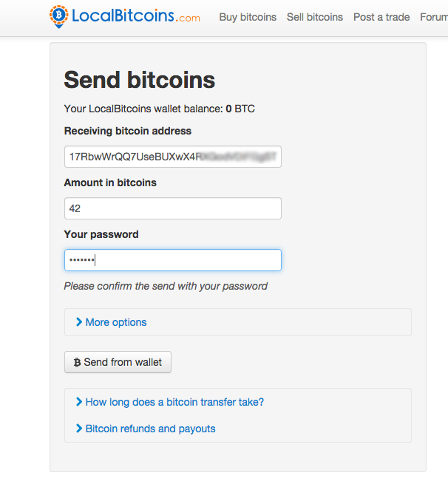Click the bitcoin symbol on send button

tap(77, 363)
